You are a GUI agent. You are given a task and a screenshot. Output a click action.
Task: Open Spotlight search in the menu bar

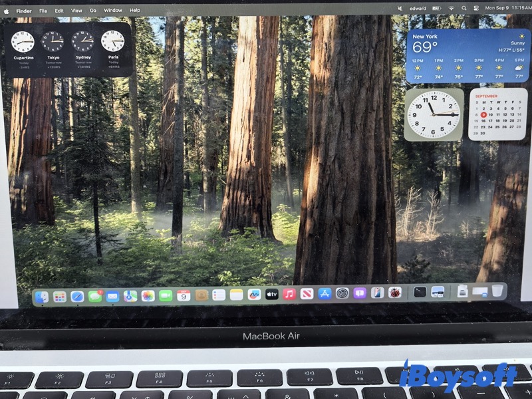point(464,9)
